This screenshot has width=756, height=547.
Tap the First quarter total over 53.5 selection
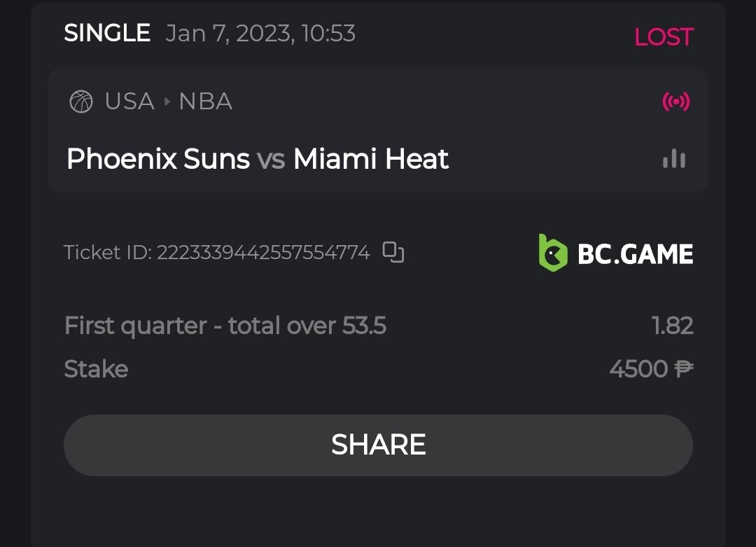(x=225, y=326)
